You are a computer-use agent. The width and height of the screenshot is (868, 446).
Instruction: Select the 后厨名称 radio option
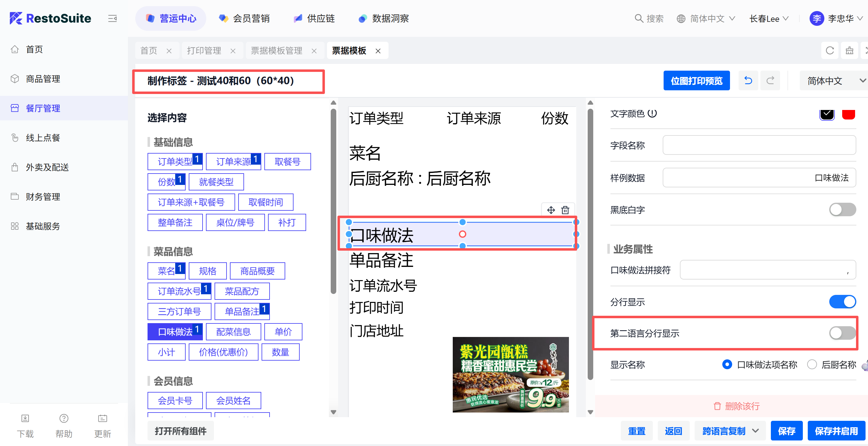click(812, 364)
